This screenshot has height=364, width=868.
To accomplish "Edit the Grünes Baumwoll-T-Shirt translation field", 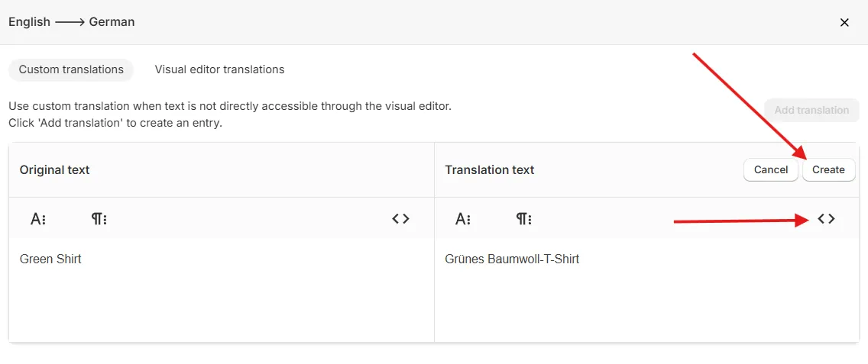I will click(x=646, y=289).
